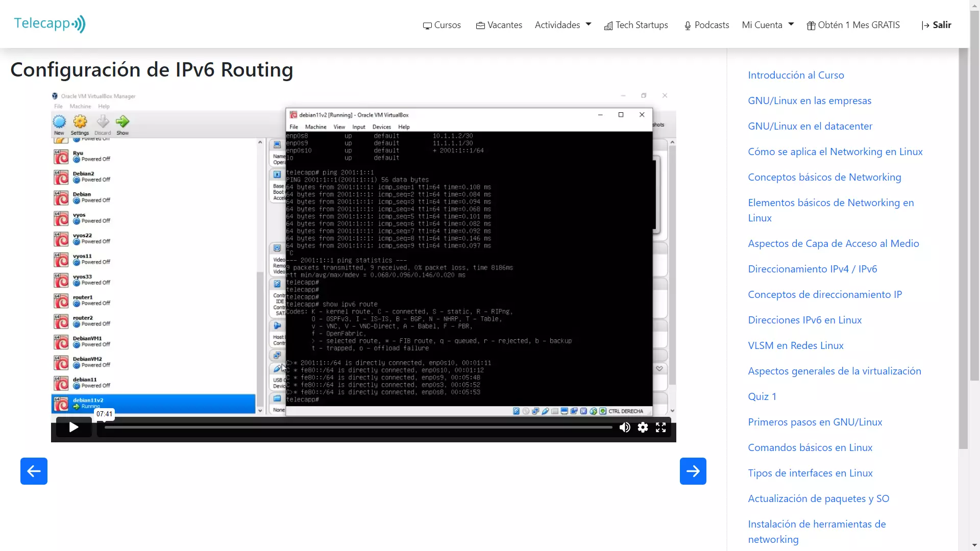Go to next lesson arrow

click(x=693, y=471)
